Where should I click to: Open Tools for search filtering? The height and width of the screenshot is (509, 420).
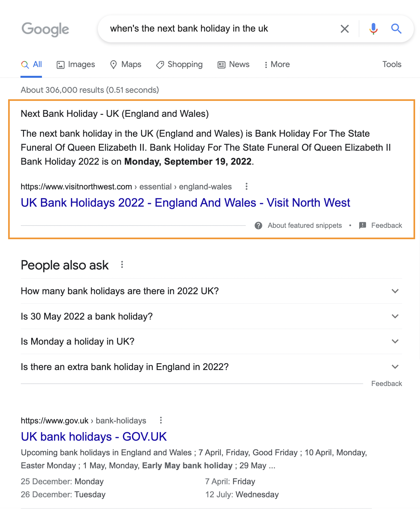(391, 64)
